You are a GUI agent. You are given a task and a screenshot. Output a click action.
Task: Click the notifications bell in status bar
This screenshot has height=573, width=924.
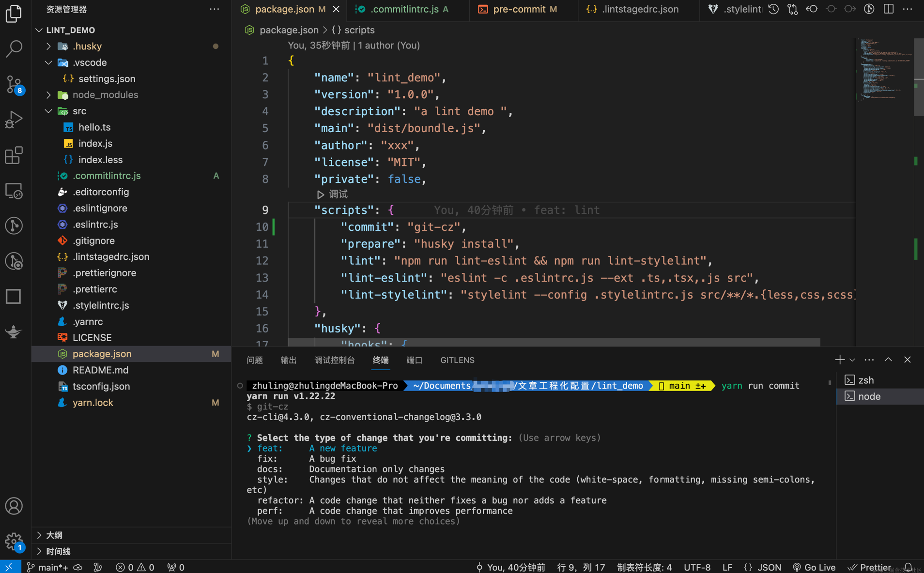(x=908, y=567)
